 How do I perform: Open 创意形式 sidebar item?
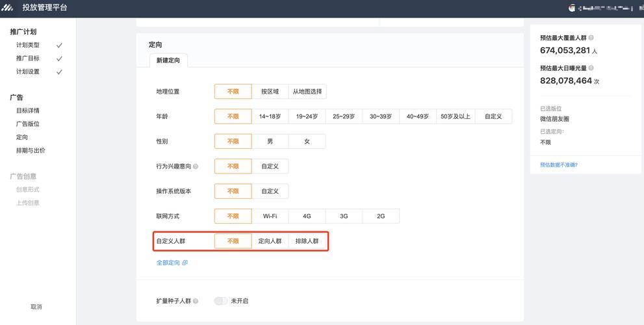pyautogui.click(x=28, y=189)
